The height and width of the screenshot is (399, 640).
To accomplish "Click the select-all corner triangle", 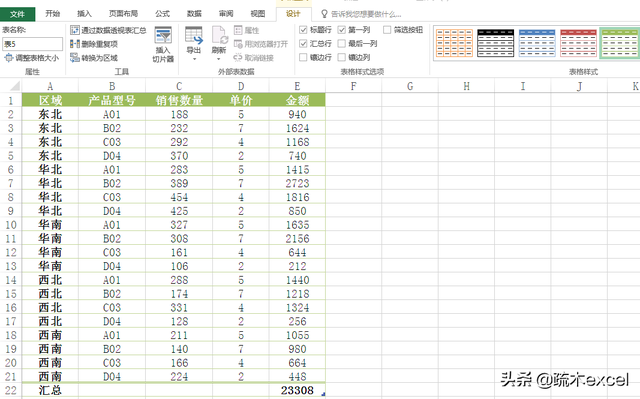I will [15, 86].
